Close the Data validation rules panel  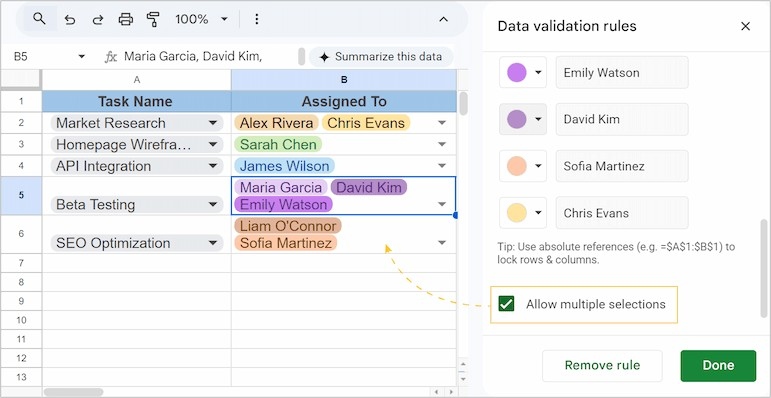(x=745, y=26)
